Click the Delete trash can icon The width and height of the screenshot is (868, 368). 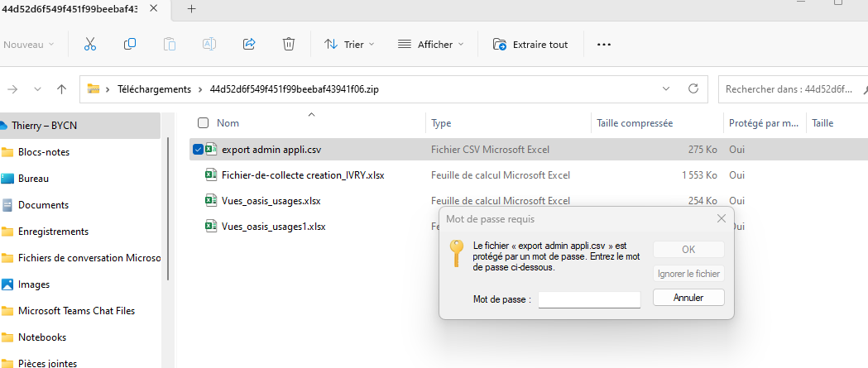[288, 44]
